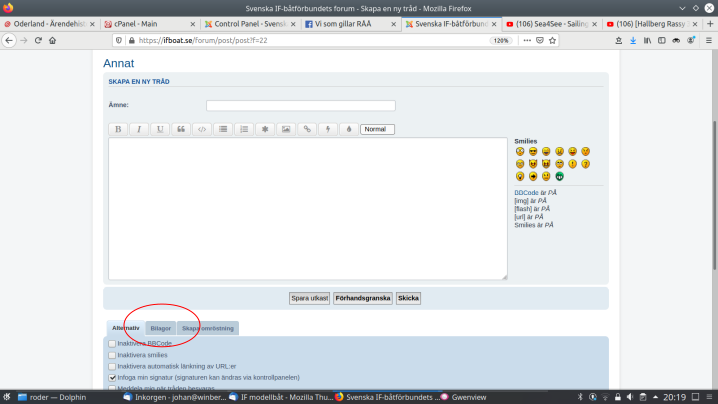The width and height of the screenshot is (718, 404).
Task: Open page actions three-dots menu
Action: pyautogui.click(x=527, y=40)
